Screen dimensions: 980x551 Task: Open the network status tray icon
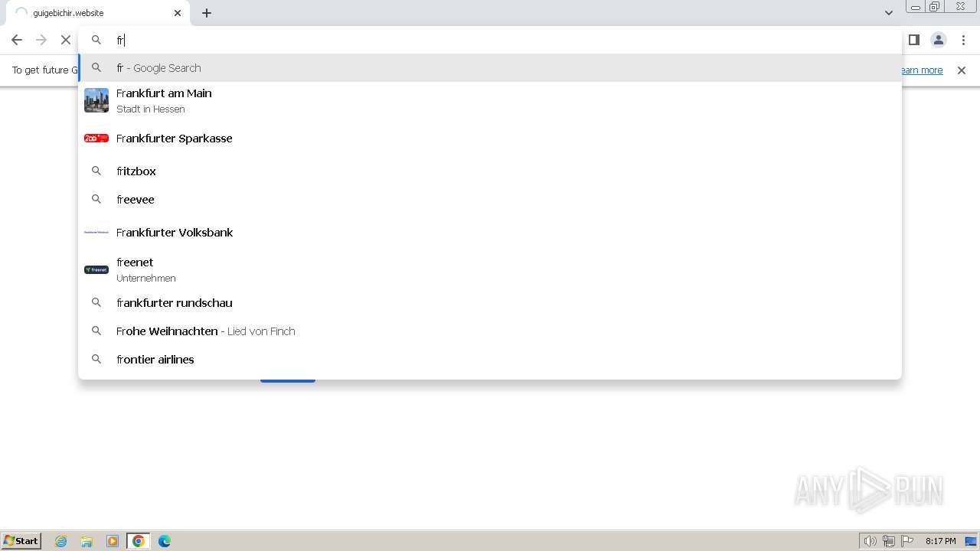click(x=889, y=541)
